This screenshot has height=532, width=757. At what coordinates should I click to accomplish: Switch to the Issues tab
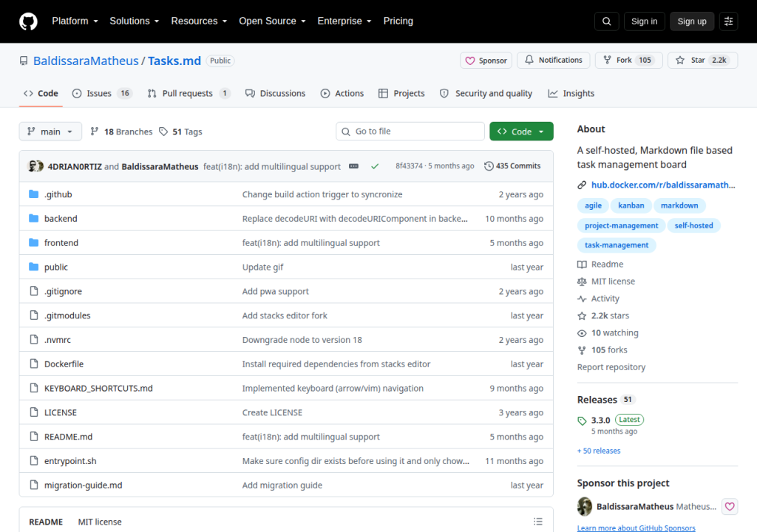102,93
